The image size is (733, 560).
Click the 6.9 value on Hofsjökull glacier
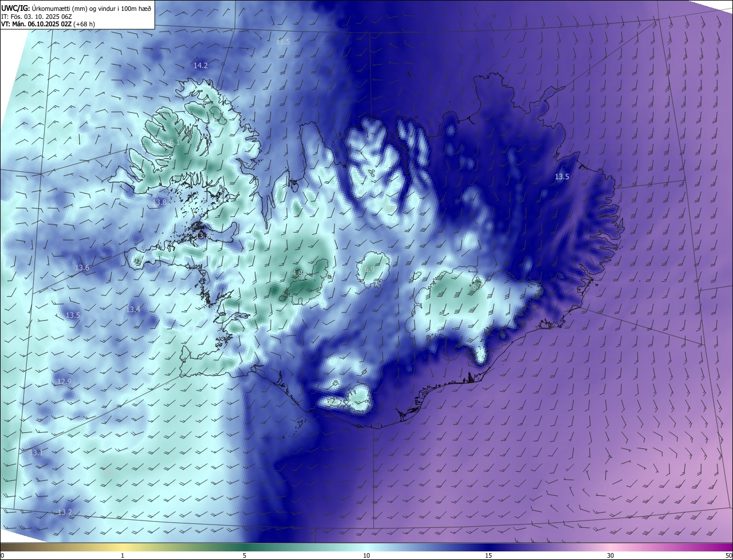369,269
